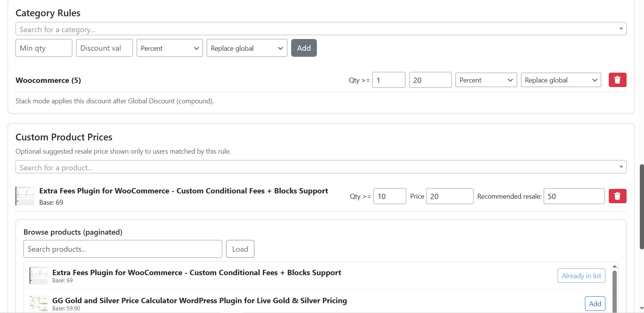This screenshot has height=313, width=644.
Task: Click the 'Base: 59.90' text
Action: 66,308
